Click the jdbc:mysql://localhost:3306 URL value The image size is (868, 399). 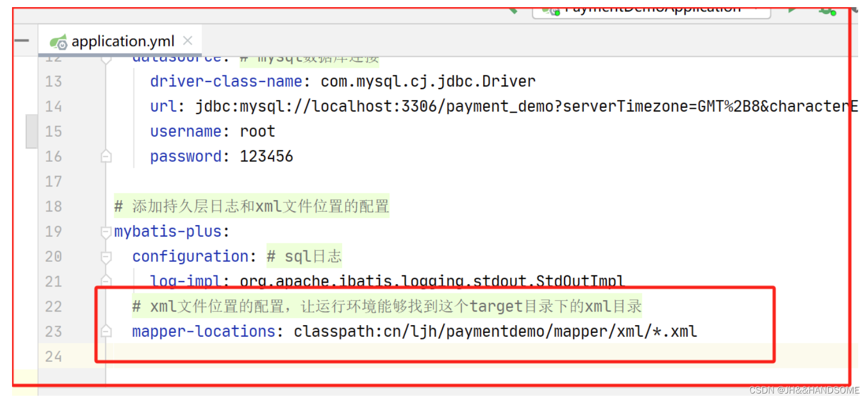(526, 107)
